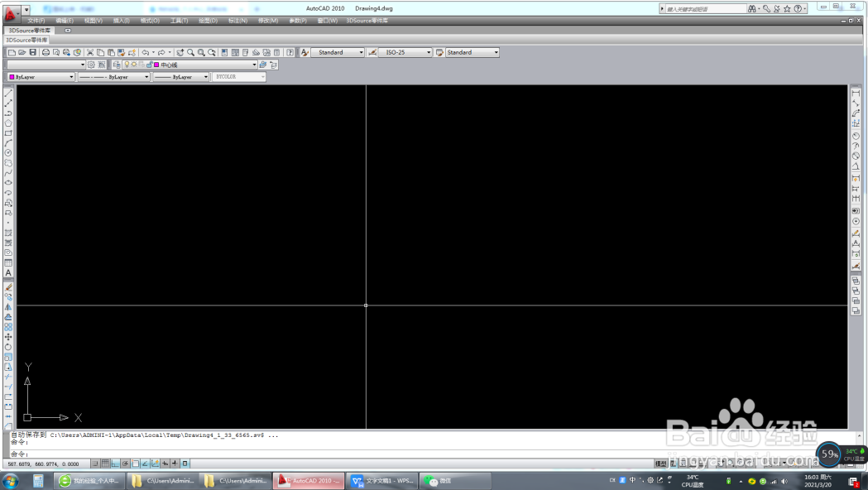Click the Match Properties brush icon
The image size is (868, 490).
[121, 53]
